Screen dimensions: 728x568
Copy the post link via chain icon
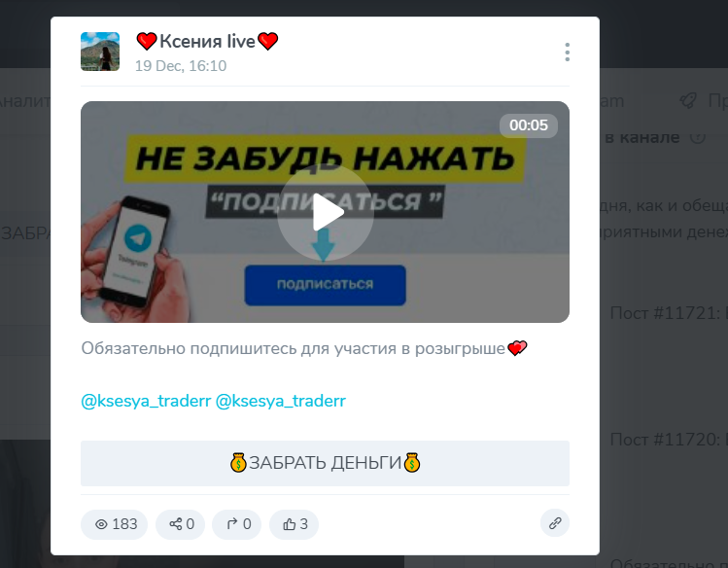click(x=555, y=523)
